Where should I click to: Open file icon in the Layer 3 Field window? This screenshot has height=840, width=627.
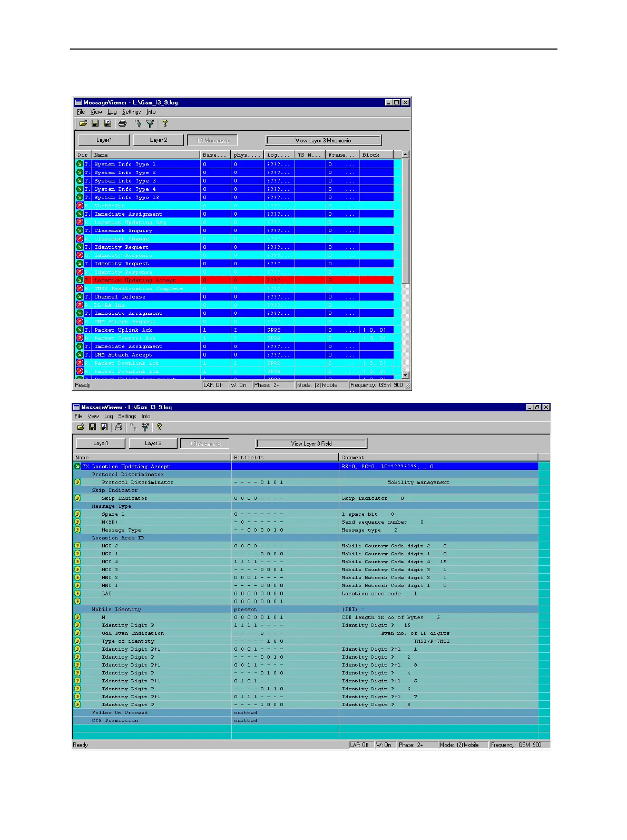click(81, 427)
